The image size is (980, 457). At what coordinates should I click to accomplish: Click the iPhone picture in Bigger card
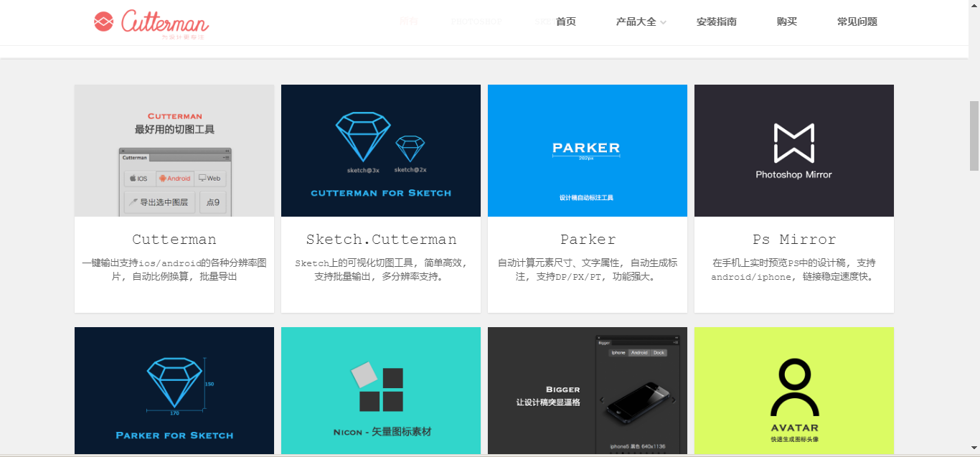click(639, 404)
